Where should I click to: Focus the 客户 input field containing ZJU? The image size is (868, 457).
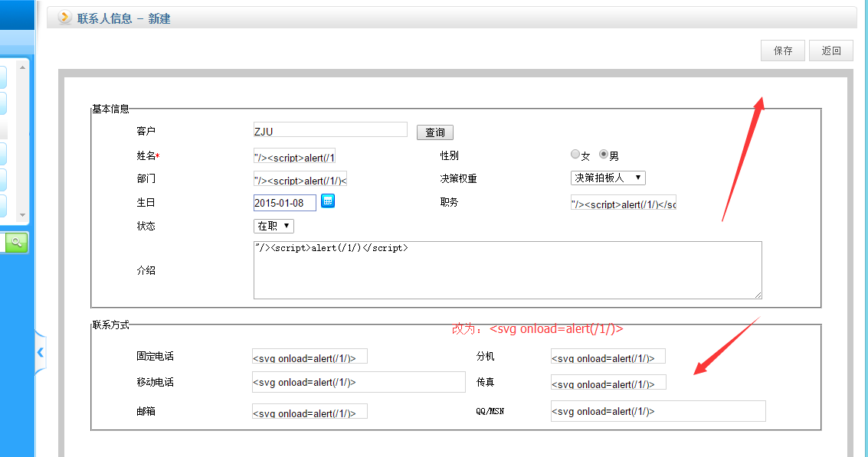click(330, 130)
